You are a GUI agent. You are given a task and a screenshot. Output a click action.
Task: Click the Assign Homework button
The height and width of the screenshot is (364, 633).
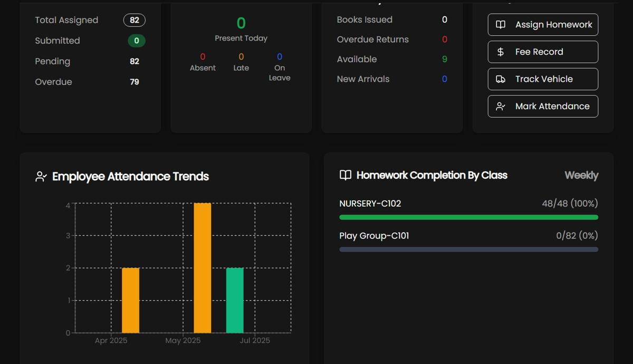[x=543, y=24]
